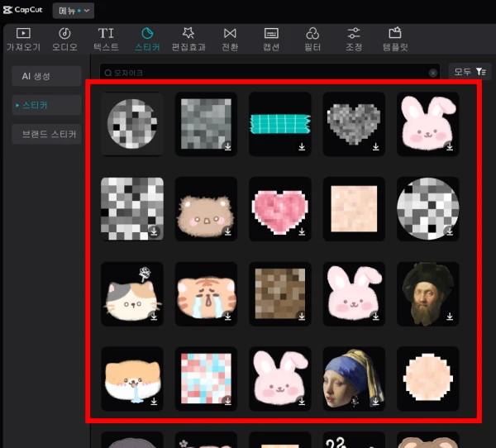Download the checkered square mosaic sticker
This screenshot has height=448, width=496.
[154, 231]
